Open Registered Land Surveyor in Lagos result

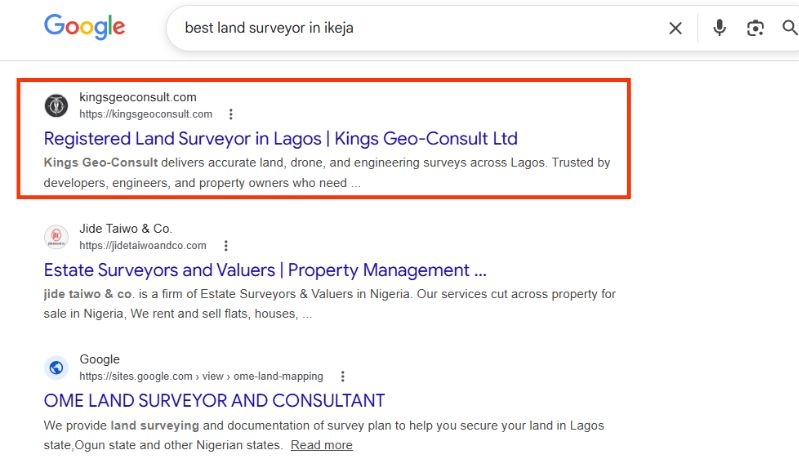(281, 139)
